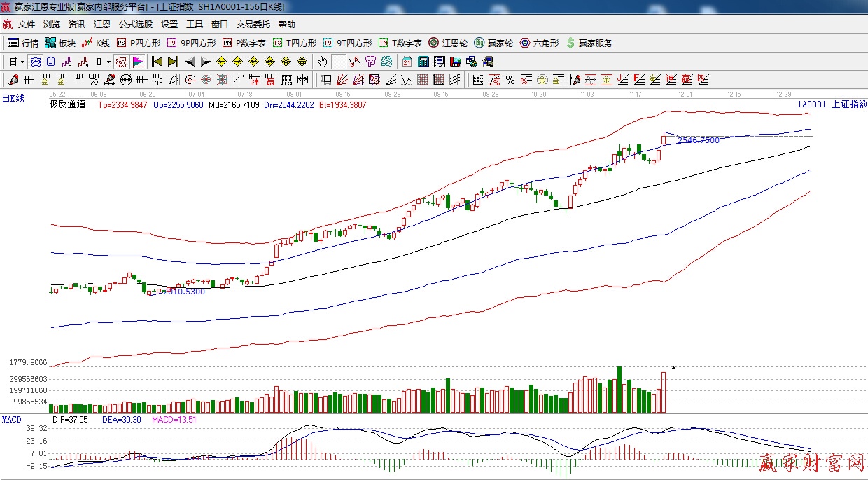Image resolution: width=868 pixels, height=480 pixels.
Task: Expand the 日 period dropdown
Action: pos(22,62)
